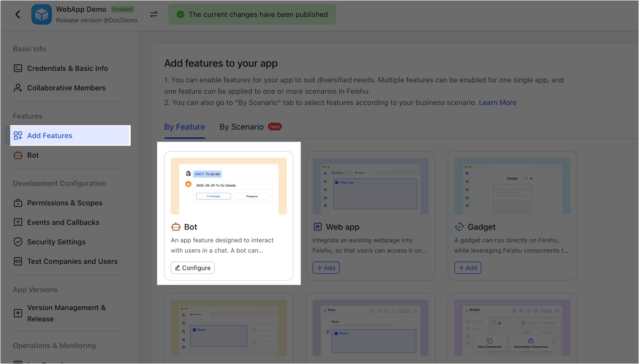Click the orange robot icon on Bot card
This screenshot has width=639, height=364.
[176, 227]
